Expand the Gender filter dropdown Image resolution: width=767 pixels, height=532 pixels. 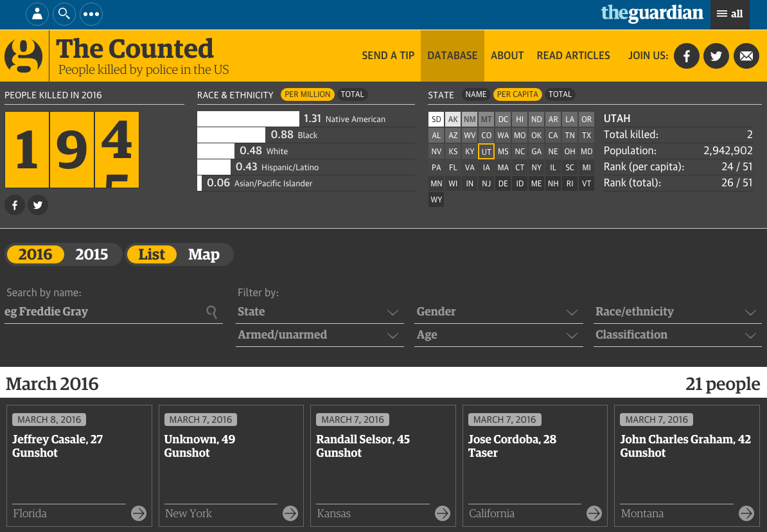click(x=498, y=312)
